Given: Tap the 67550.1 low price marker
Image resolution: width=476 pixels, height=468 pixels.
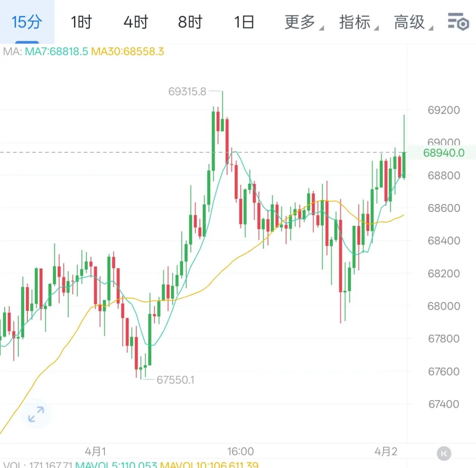Looking at the screenshot, I should (x=176, y=380).
